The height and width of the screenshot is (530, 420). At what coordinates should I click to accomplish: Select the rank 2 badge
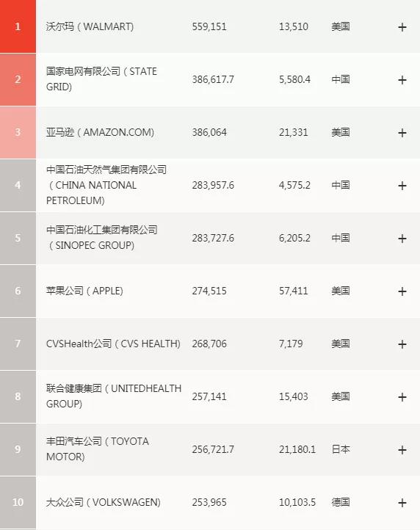click(18, 79)
